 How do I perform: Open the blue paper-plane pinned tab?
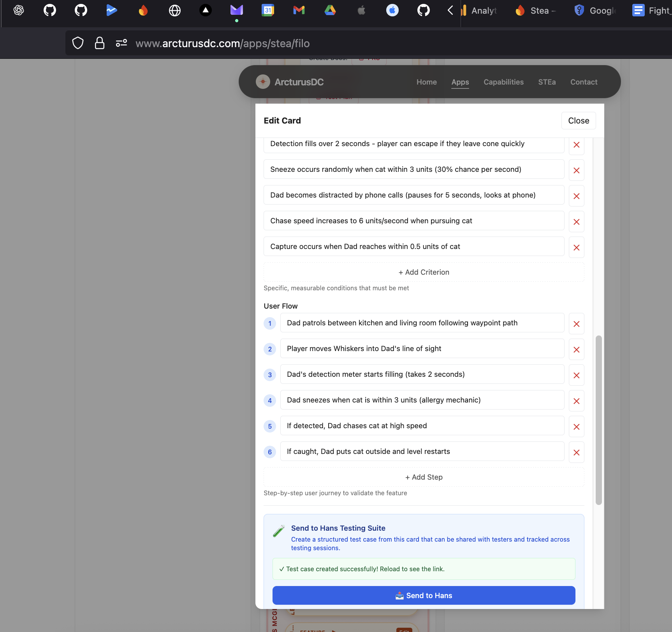(x=112, y=11)
